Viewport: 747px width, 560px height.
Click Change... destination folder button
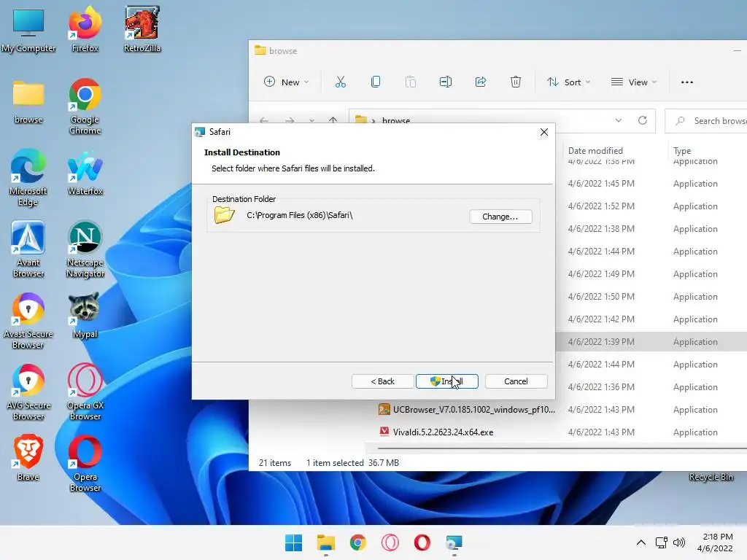pyautogui.click(x=500, y=216)
